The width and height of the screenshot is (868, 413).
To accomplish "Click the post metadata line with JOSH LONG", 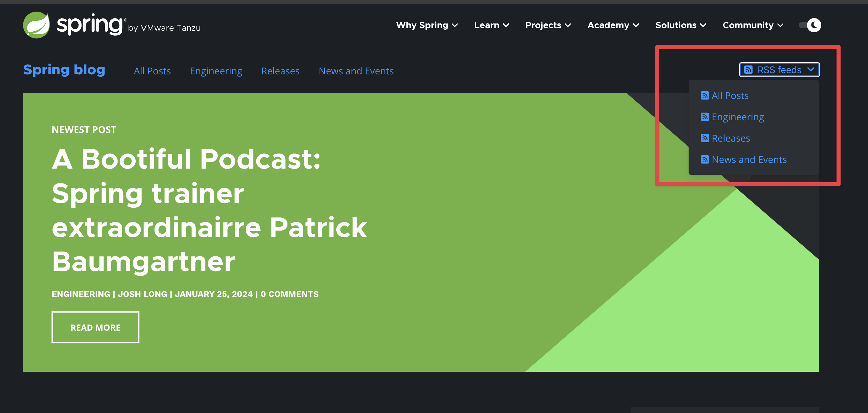I will click(x=185, y=294).
